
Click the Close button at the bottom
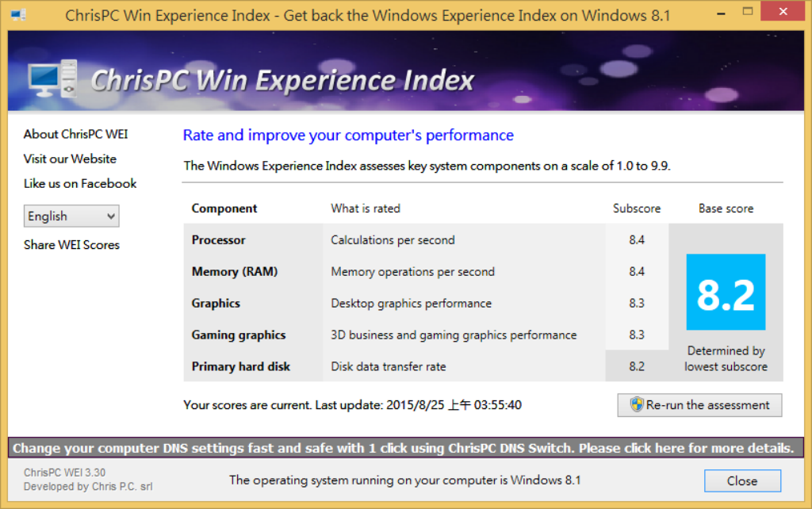coord(742,481)
